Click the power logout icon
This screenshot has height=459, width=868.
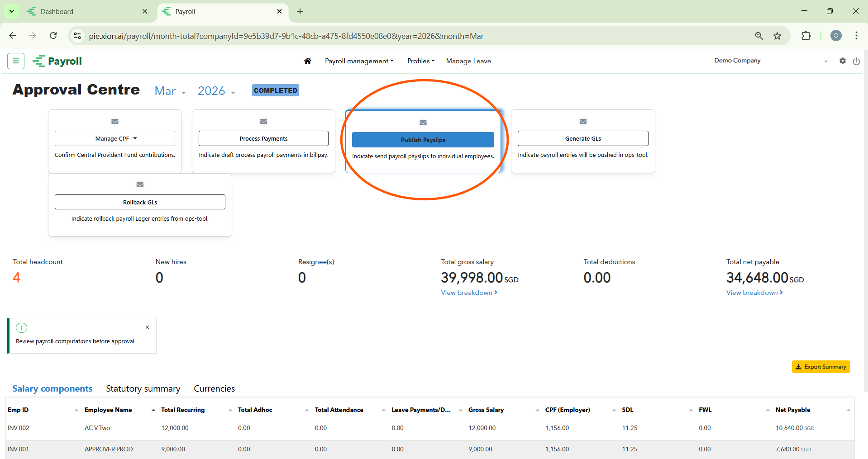tap(856, 62)
